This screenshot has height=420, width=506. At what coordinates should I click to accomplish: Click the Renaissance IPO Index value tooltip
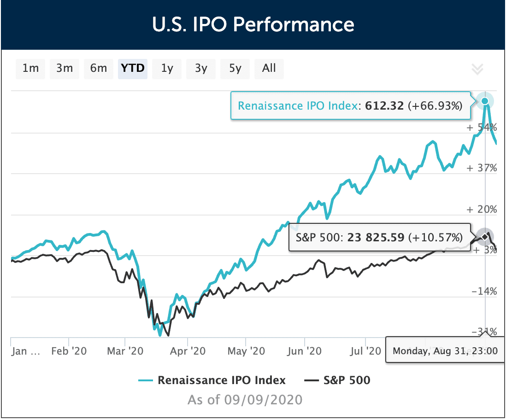coord(350,105)
